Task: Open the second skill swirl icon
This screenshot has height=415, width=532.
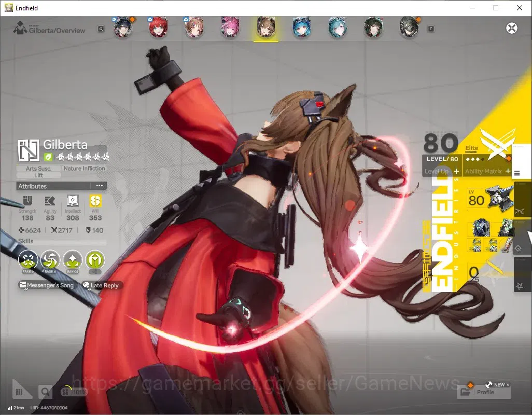Action: point(50,260)
